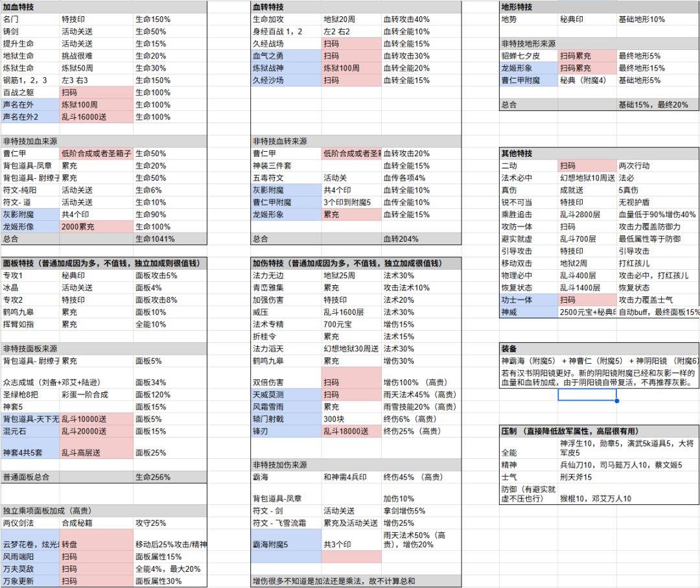700x588 pixels.
Task: Select the 血转特技 header cell
Action: [x=356, y=7]
